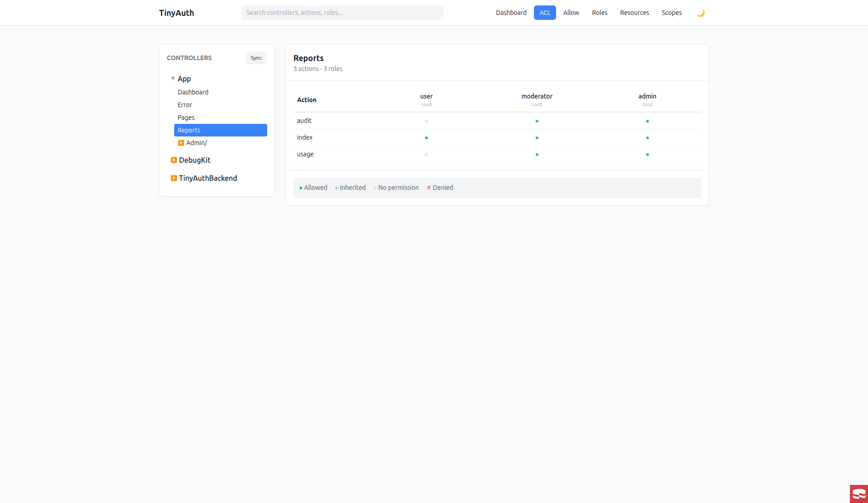Focus the search controllers input field
Image resolution: width=868 pixels, height=503 pixels.
342,13
